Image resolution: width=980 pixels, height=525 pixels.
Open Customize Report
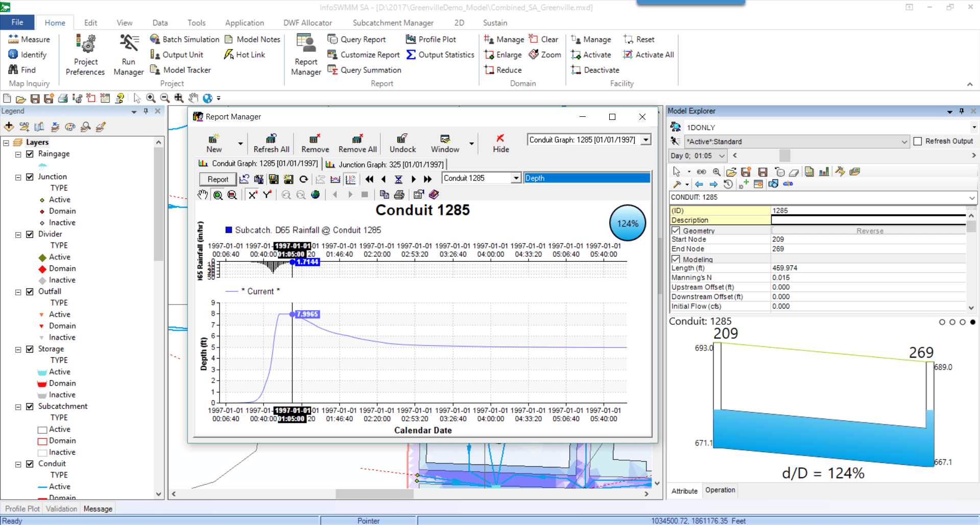[364, 55]
